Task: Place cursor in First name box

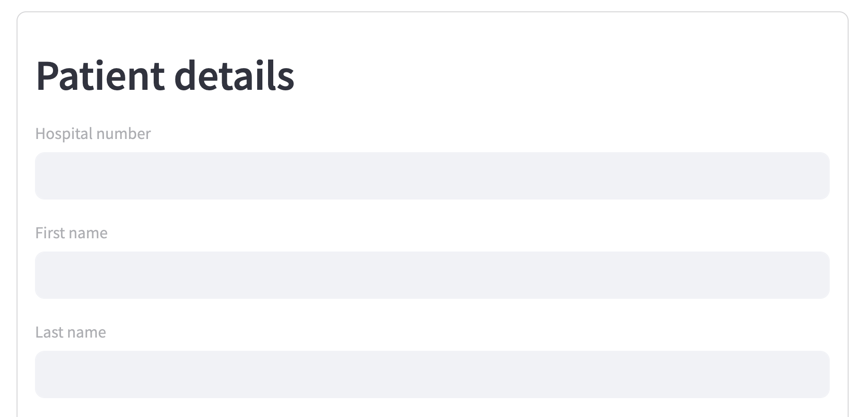Action: (x=432, y=275)
